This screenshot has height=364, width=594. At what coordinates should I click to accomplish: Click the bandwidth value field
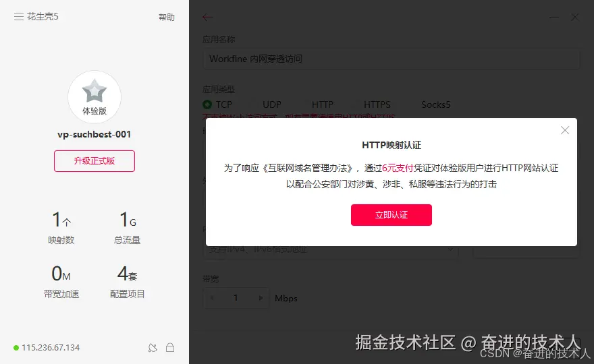(x=236, y=298)
